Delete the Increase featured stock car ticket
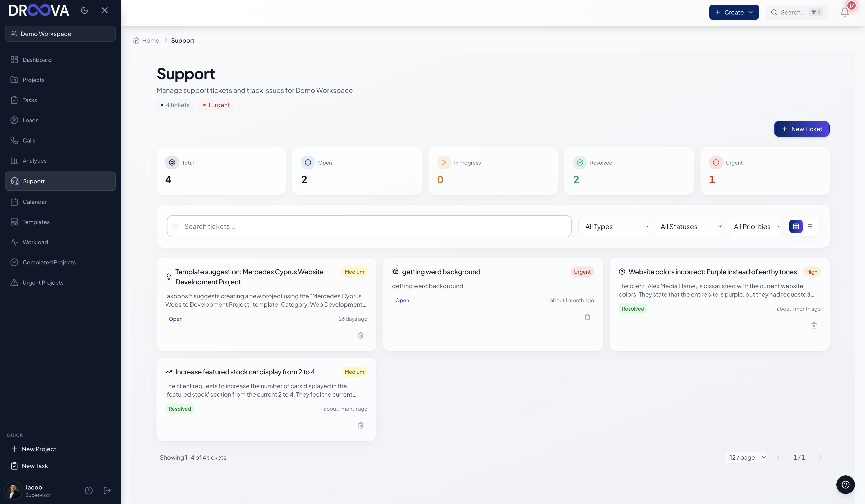The height and width of the screenshot is (504, 865). [361, 425]
